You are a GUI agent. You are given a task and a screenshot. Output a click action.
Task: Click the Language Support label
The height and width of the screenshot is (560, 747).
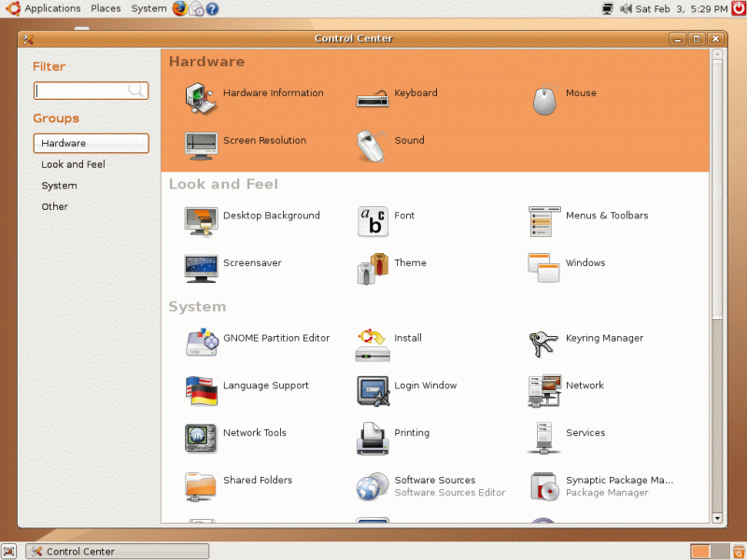tap(266, 385)
